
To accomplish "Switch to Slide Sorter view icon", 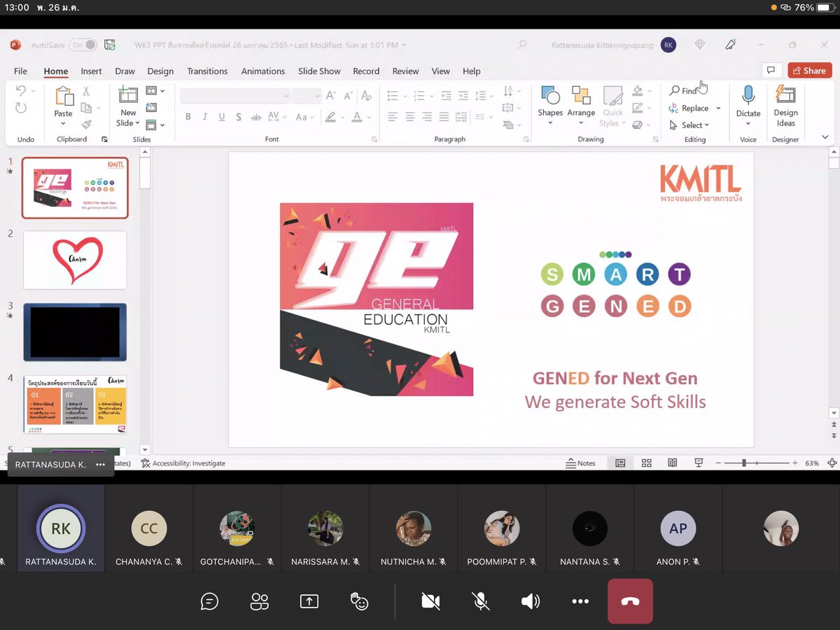I will pyautogui.click(x=646, y=463).
